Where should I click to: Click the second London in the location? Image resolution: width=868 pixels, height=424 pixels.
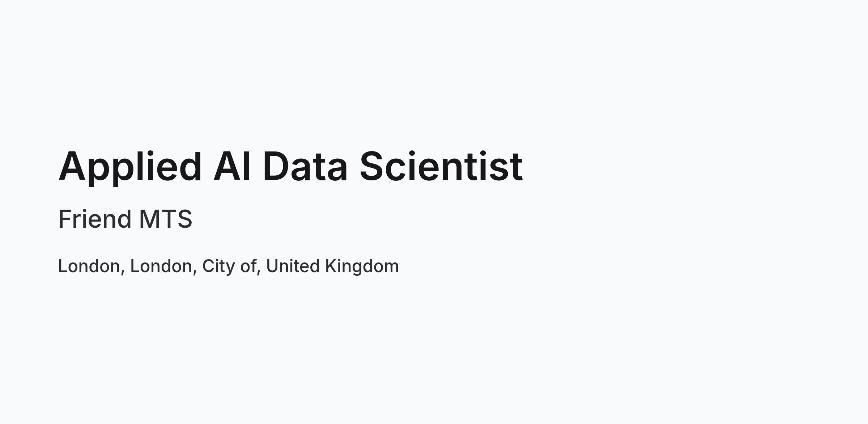161,266
